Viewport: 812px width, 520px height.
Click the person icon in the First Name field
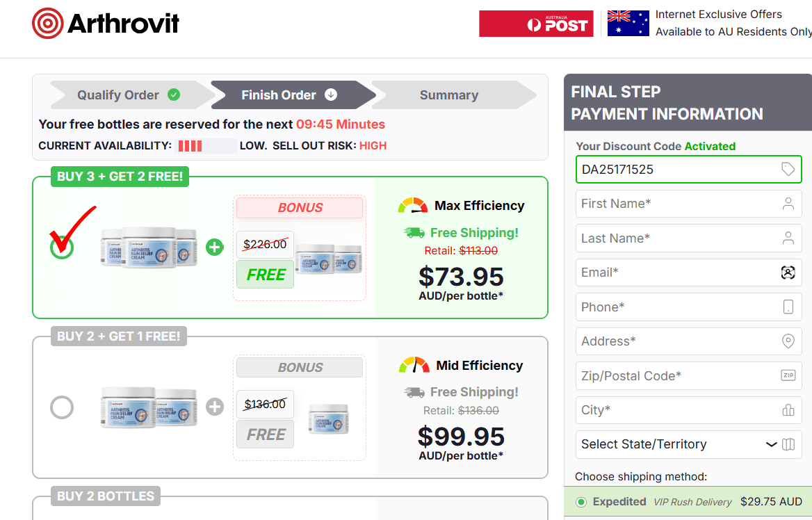coord(788,203)
